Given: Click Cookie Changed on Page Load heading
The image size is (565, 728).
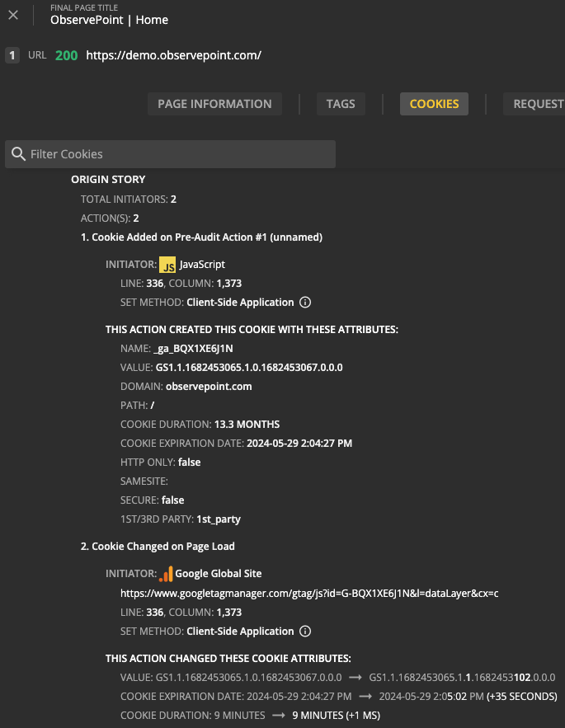Looking at the screenshot, I should (158, 547).
